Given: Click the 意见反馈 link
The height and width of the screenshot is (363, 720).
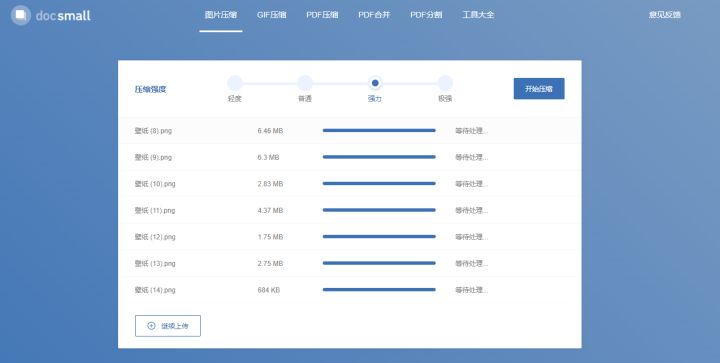Looking at the screenshot, I should tap(664, 15).
